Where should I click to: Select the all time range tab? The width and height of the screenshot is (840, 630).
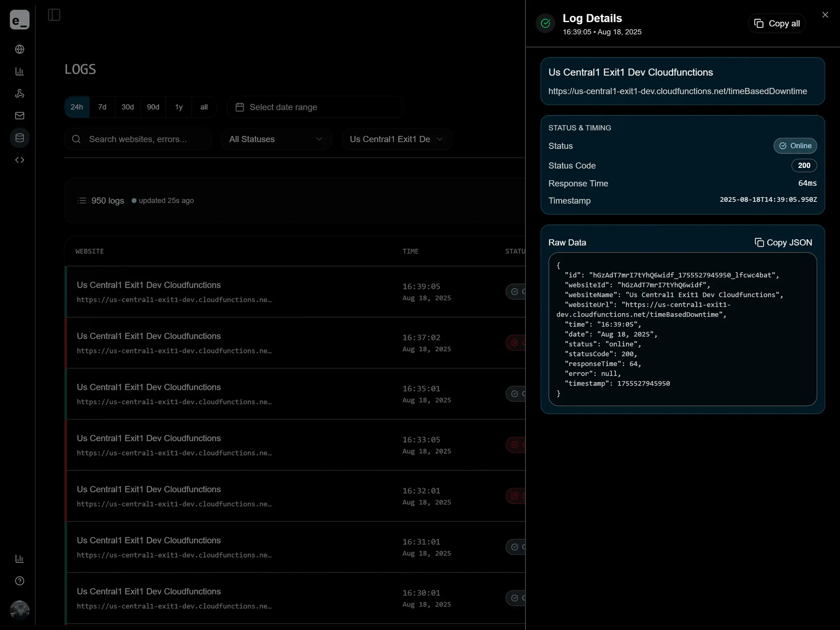pos(204,107)
